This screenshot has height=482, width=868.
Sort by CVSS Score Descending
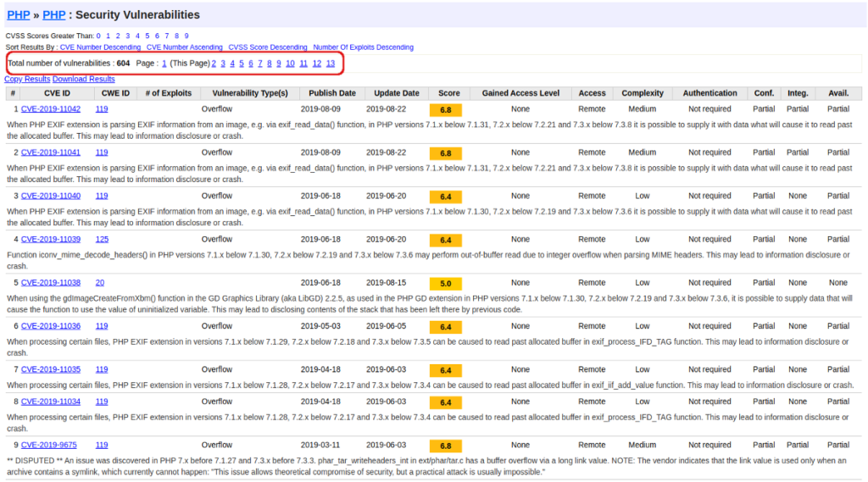[267, 47]
